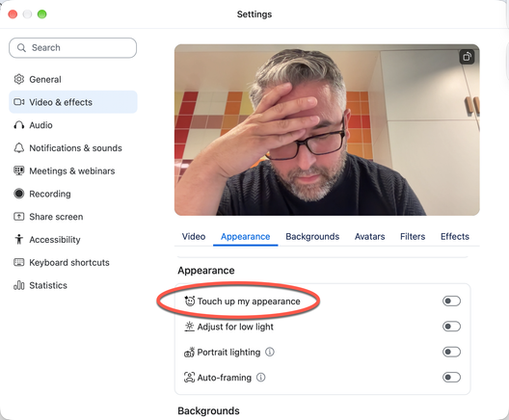This screenshot has width=509, height=420.
Task: Click the Notifications bell icon
Action: 19,148
